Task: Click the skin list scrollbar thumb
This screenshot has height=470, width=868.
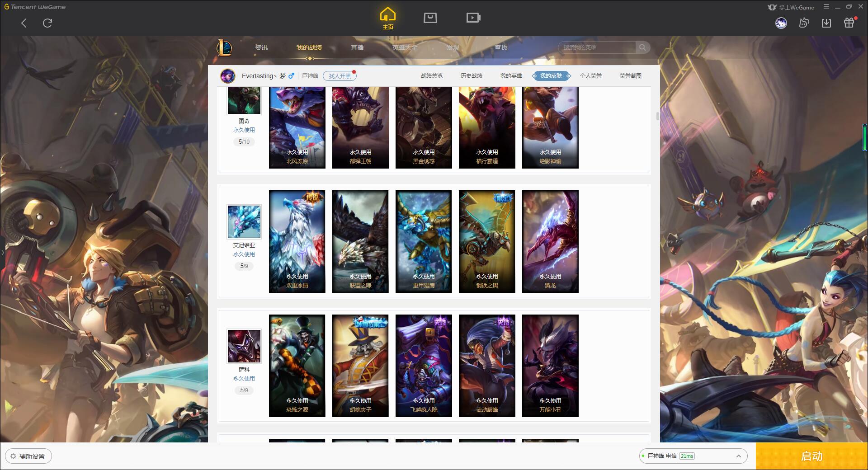Action: (x=657, y=116)
